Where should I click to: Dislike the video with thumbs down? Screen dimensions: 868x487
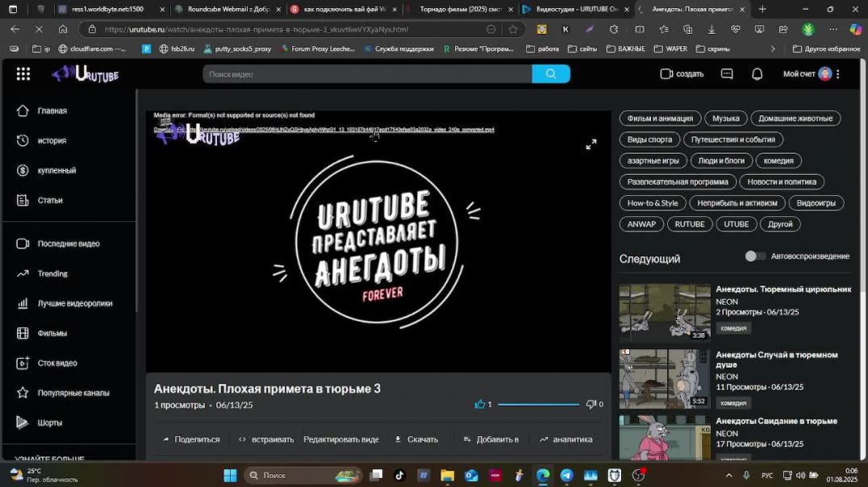point(590,405)
